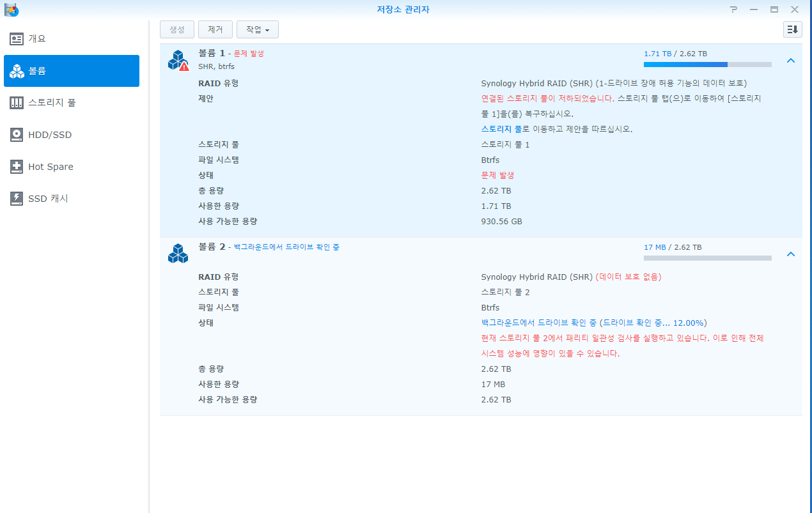Click the sort order icon button at the right of the toolbar

[793, 29]
